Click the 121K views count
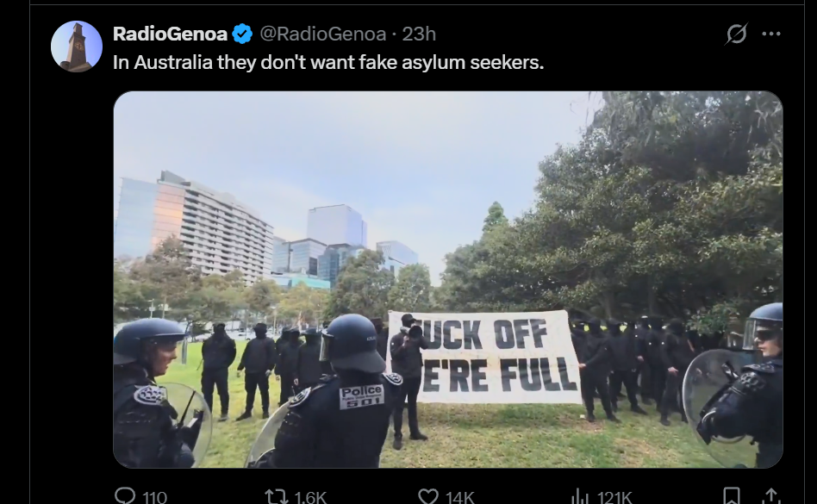The image size is (817, 504). click(614, 497)
